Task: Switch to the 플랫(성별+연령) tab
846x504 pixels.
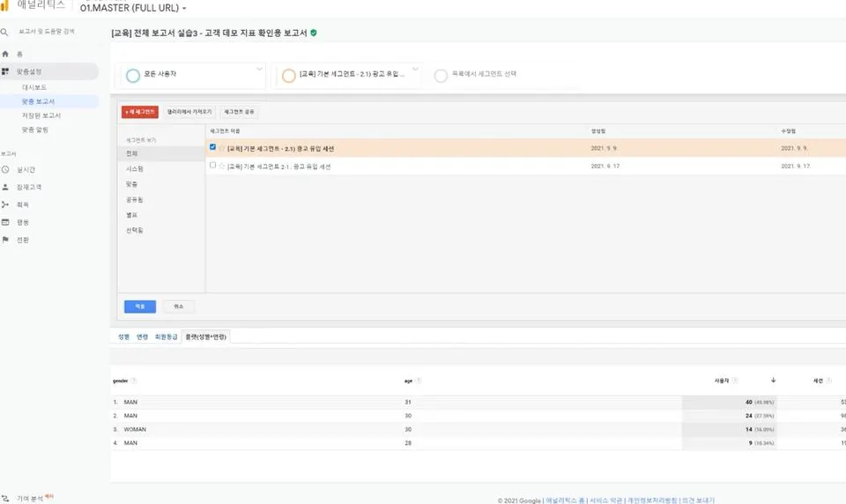Action: (x=205, y=337)
